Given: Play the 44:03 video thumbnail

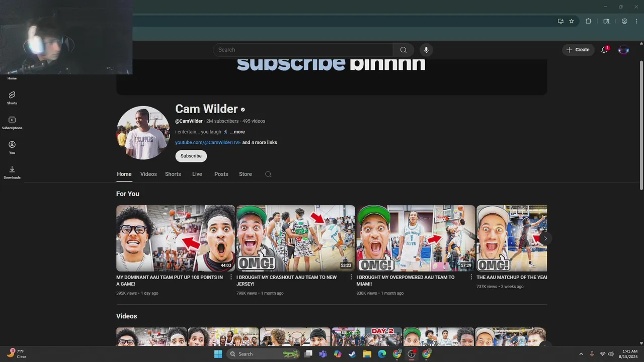Looking at the screenshot, I should coord(176,238).
